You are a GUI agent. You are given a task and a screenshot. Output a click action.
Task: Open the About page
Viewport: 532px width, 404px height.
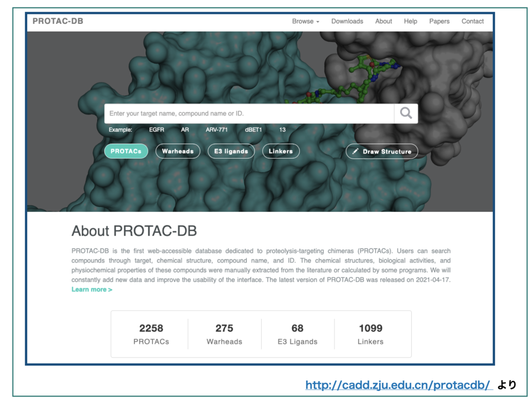pos(383,21)
